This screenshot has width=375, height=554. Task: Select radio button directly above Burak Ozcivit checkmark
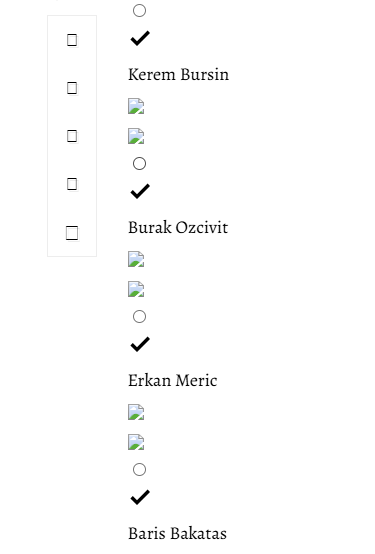pyautogui.click(x=139, y=164)
